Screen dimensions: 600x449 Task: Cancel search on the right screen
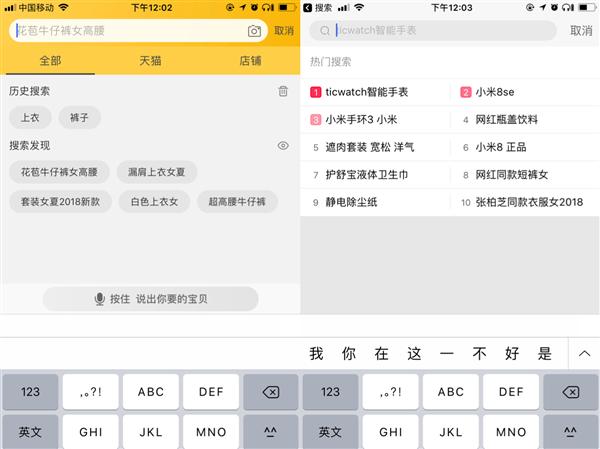pos(581,31)
